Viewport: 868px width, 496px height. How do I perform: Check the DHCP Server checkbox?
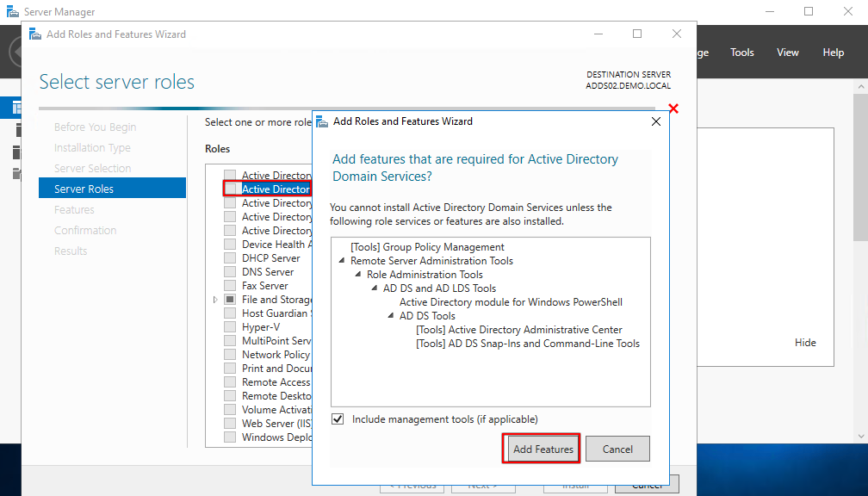click(x=230, y=258)
